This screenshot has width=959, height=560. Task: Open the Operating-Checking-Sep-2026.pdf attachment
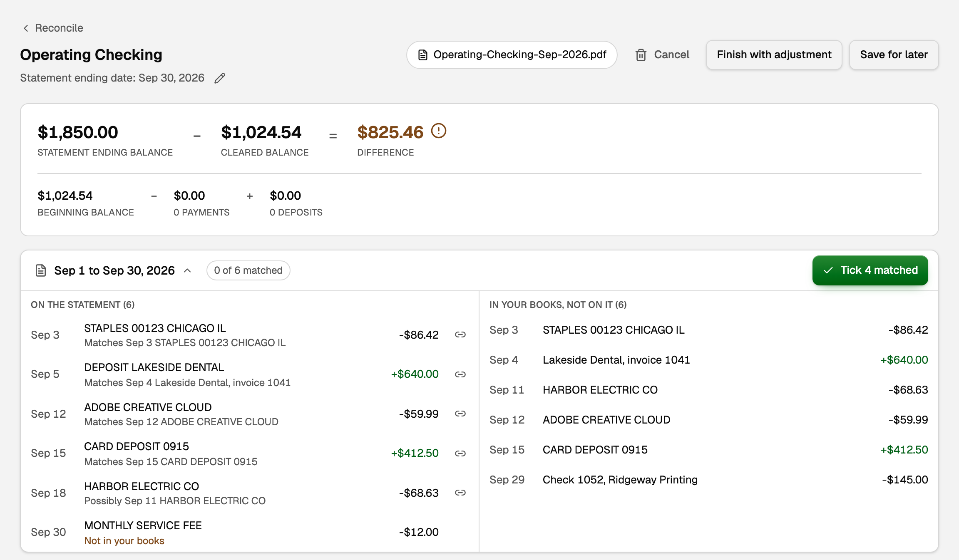[512, 55]
